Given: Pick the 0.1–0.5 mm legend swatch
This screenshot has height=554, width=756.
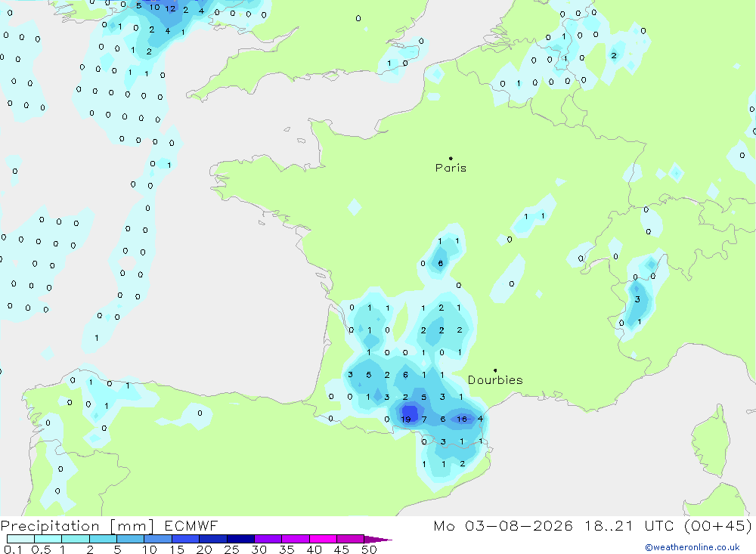Looking at the screenshot, I should [x=20, y=539].
